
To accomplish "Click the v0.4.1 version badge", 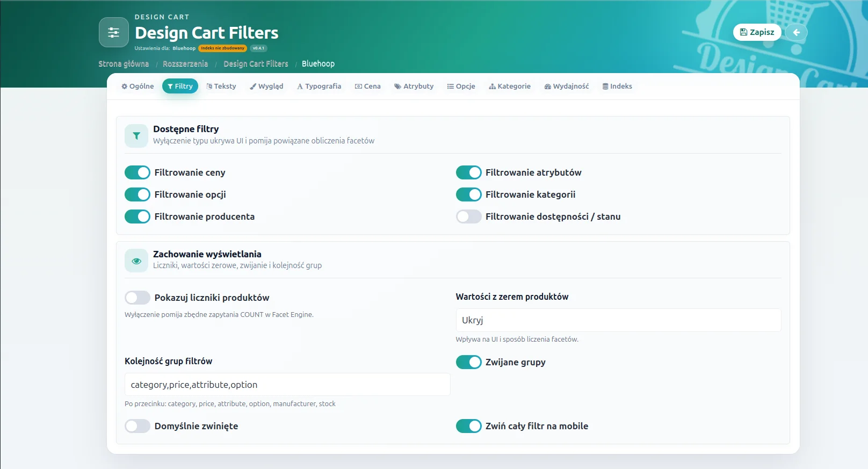I will point(258,48).
